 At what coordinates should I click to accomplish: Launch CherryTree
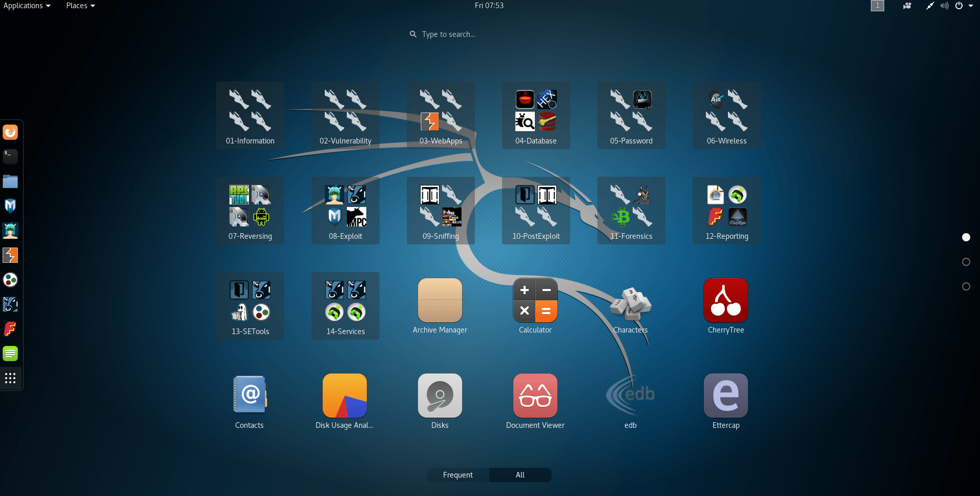pos(726,306)
